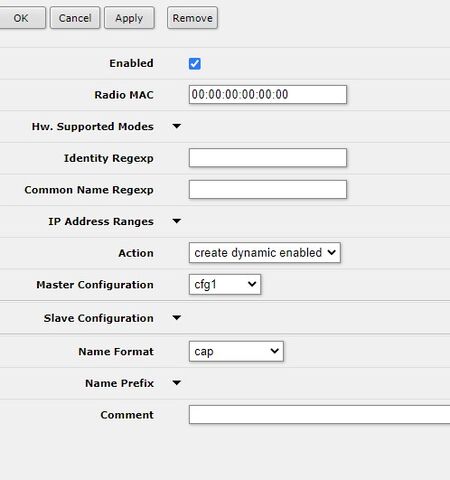Click the Slave Configuration label
This screenshot has width=450, height=480.
click(x=99, y=318)
